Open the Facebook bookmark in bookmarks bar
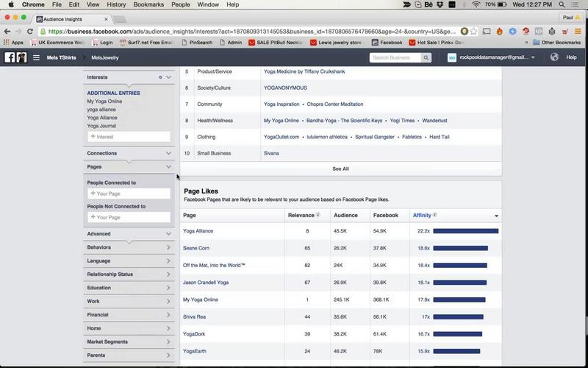Screen dimensions: 588x368 pos(387,43)
